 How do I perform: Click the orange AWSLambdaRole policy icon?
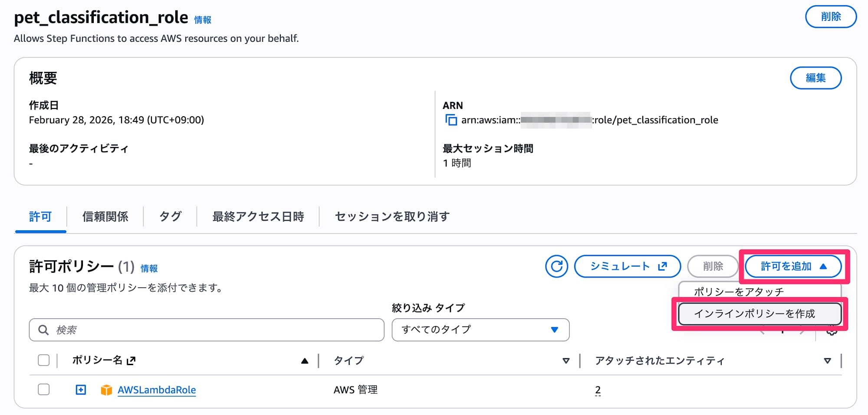point(106,390)
